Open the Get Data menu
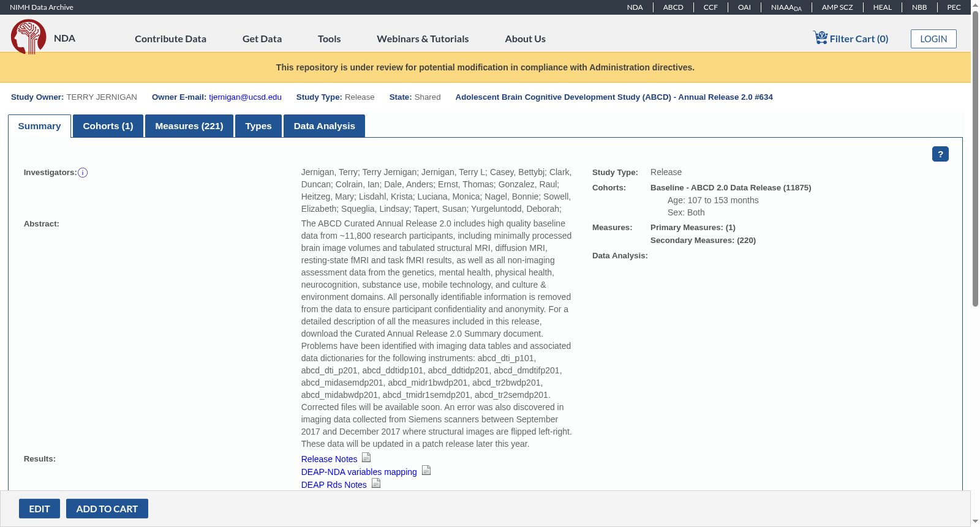The width and height of the screenshot is (980, 527). 262,39
